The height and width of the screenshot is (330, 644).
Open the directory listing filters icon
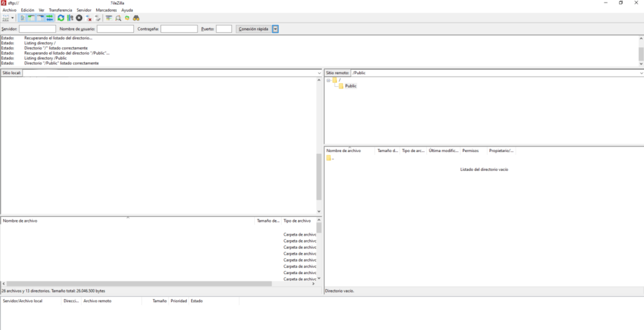click(x=109, y=18)
